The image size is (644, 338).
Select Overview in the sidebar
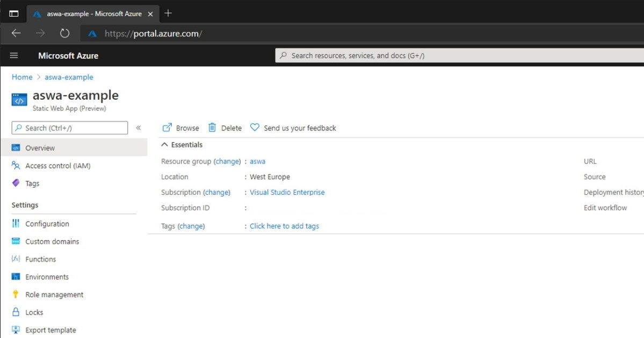40,148
